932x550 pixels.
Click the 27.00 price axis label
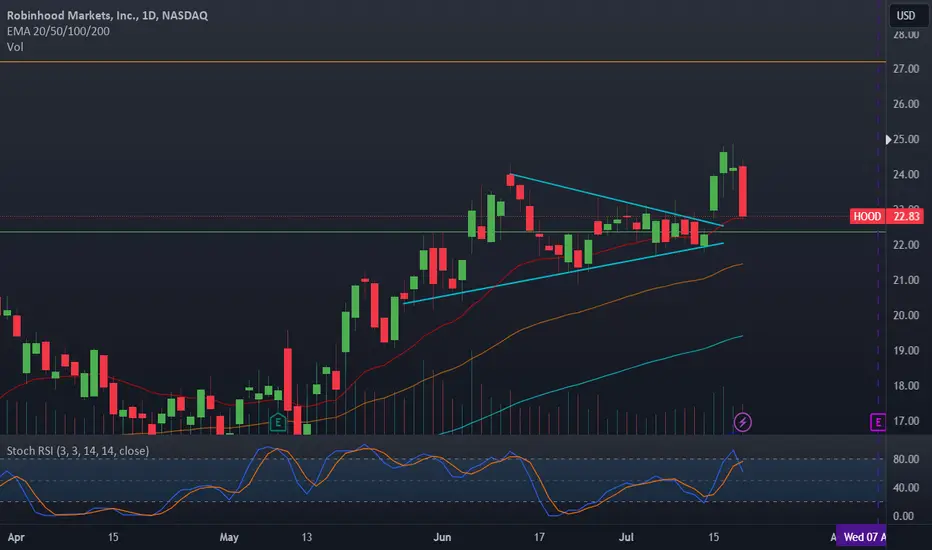click(x=906, y=69)
